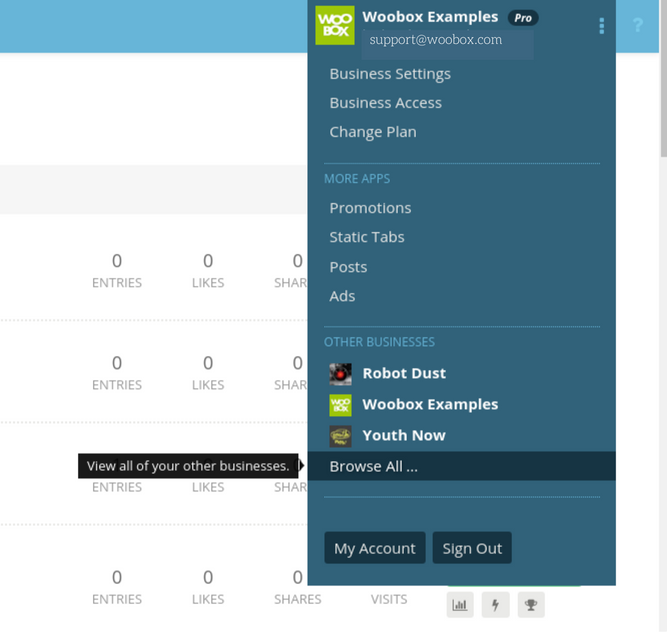The height and width of the screenshot is (632, 667).
Task: Select the Robot Dust business thumbnail
Action: click(x=340, y=374)
